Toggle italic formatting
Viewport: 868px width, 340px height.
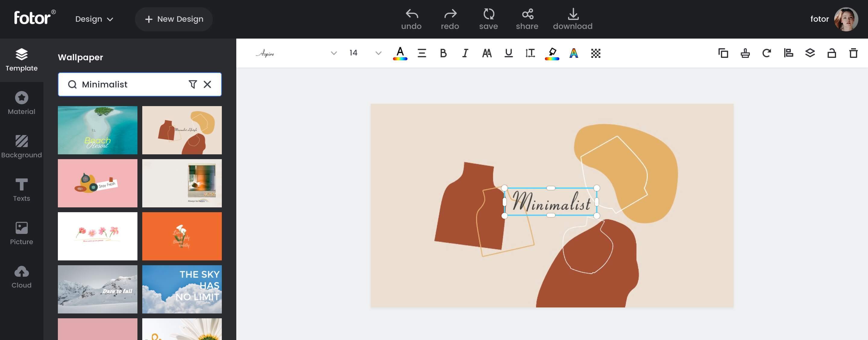[465, 53]
